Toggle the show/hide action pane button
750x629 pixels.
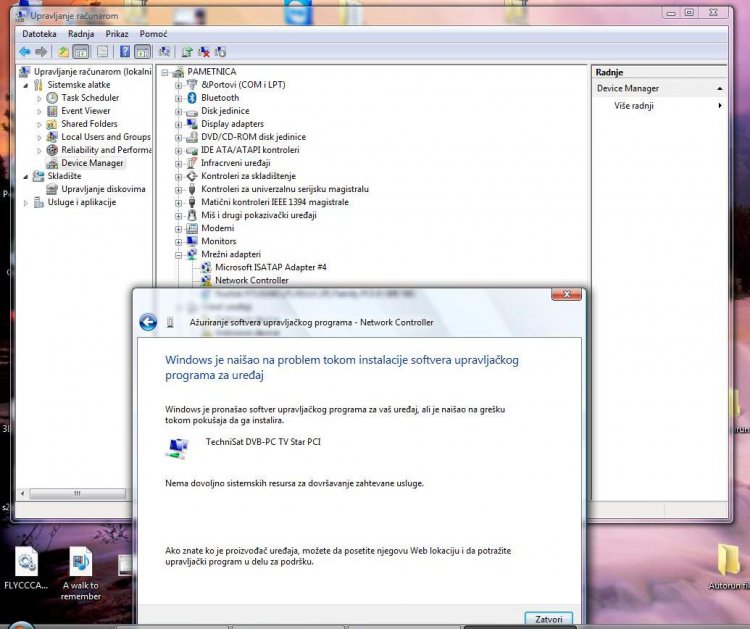(143, 52)
